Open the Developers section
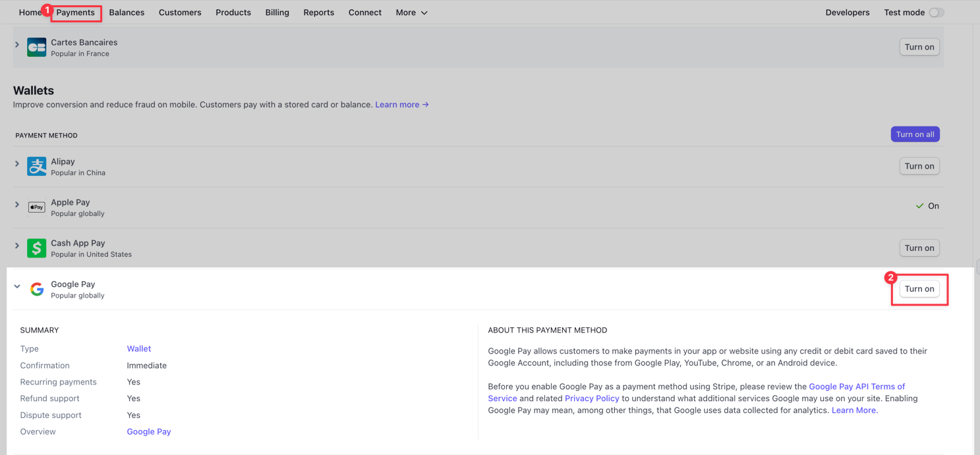Viewport: 980px width, 455px height. point(847,13)
